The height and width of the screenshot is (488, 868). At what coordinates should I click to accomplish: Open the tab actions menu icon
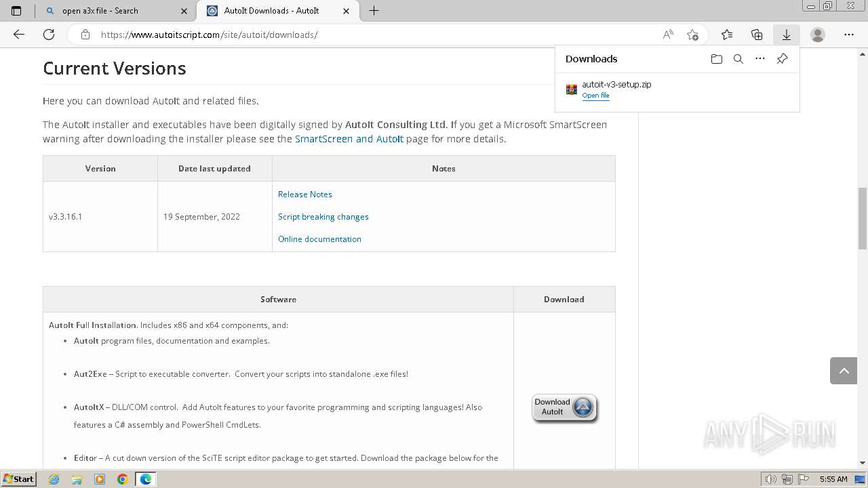tap(16, 11)
